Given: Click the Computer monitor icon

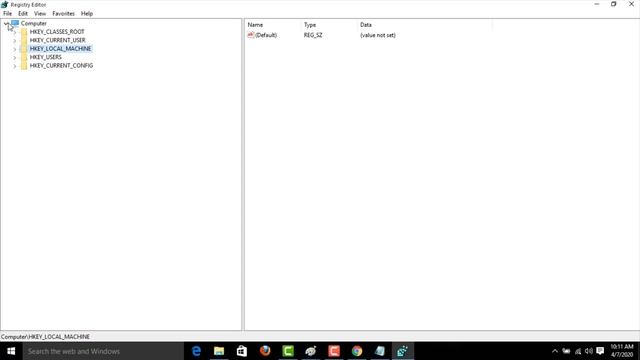Looking at the screenshot, I should point(15,23).
